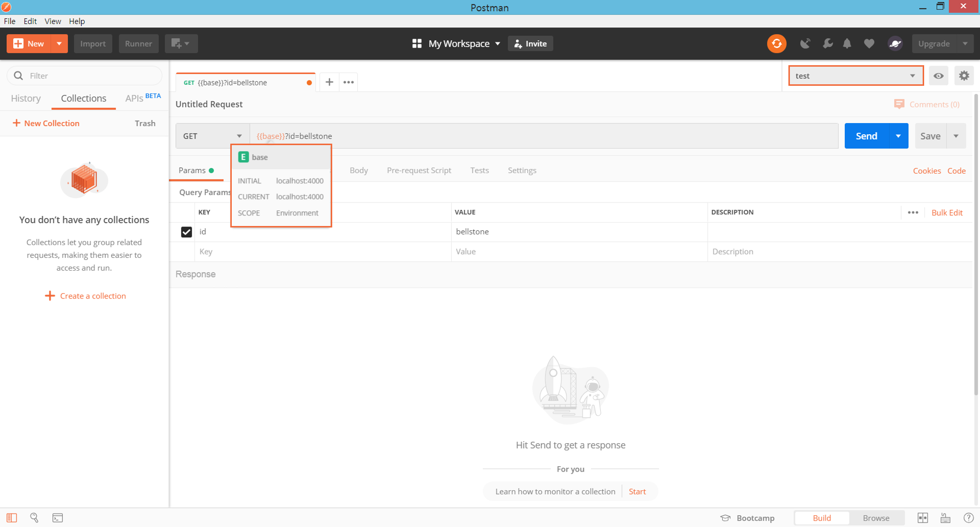
Task: Open the tab options three-dot menu
Action: [x=348, y=82]
